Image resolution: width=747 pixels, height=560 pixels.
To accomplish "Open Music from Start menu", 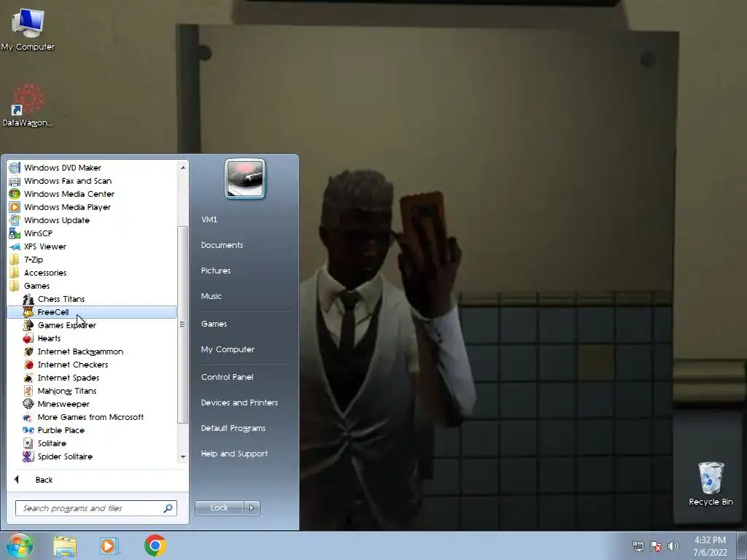I will click(x=211, y=296).
